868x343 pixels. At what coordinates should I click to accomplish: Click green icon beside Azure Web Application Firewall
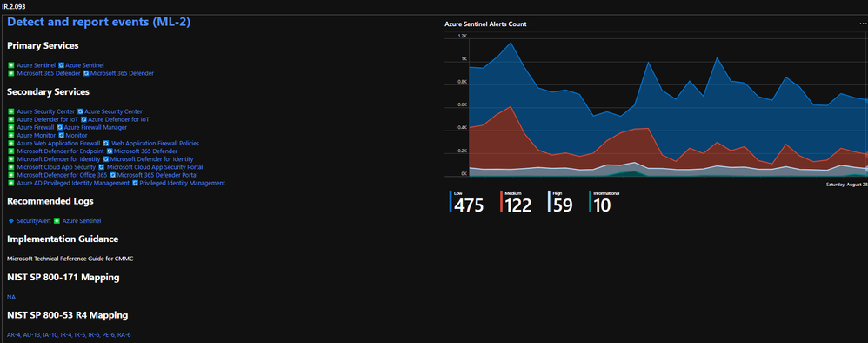pyautogui.click(x=10, y=143)
